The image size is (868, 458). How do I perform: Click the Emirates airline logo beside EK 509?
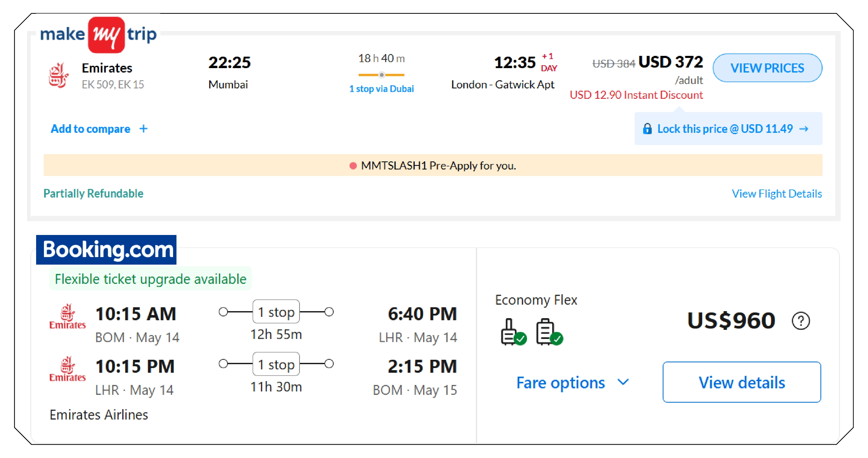59,75
